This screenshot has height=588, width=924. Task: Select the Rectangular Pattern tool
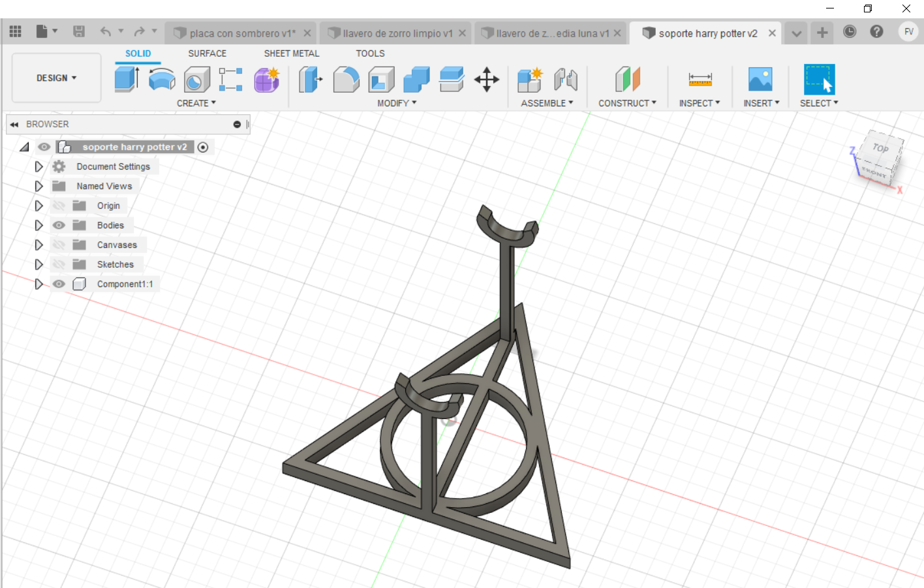point(231,80)
